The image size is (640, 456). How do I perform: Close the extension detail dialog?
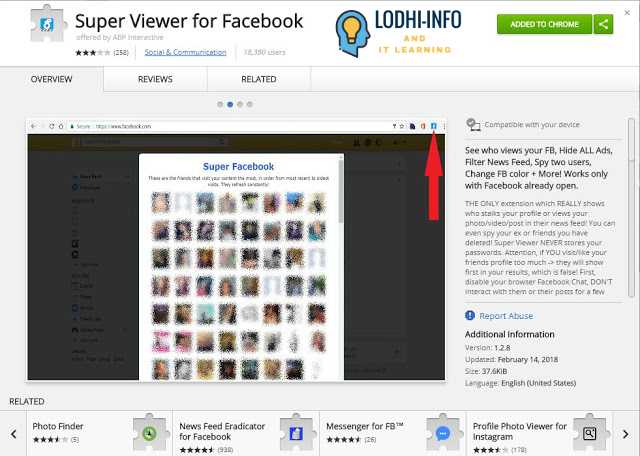(x=627, y=13)
